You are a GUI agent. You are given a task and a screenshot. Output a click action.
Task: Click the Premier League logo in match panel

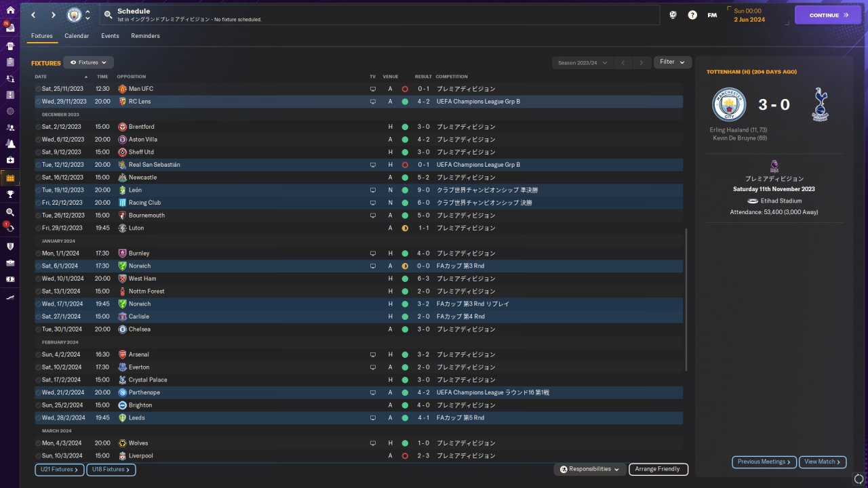pos(774,166)
